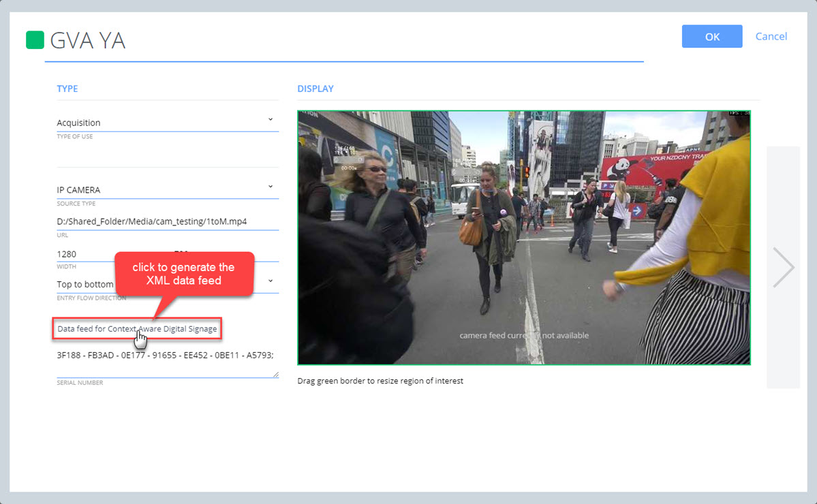Click the resize handle of the serial number box
Image resolution: width=817 pixels, height=504 pixels.
point(276,375)
